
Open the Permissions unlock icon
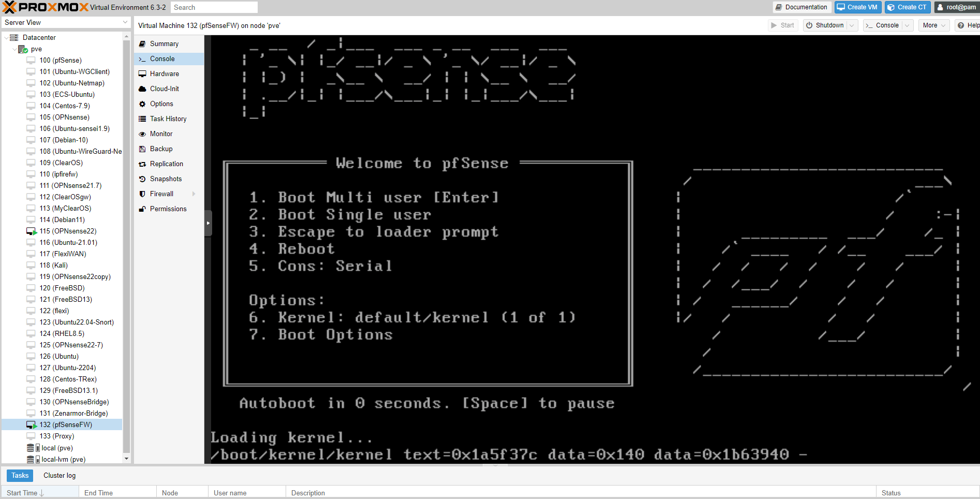(x=142, y=209)
